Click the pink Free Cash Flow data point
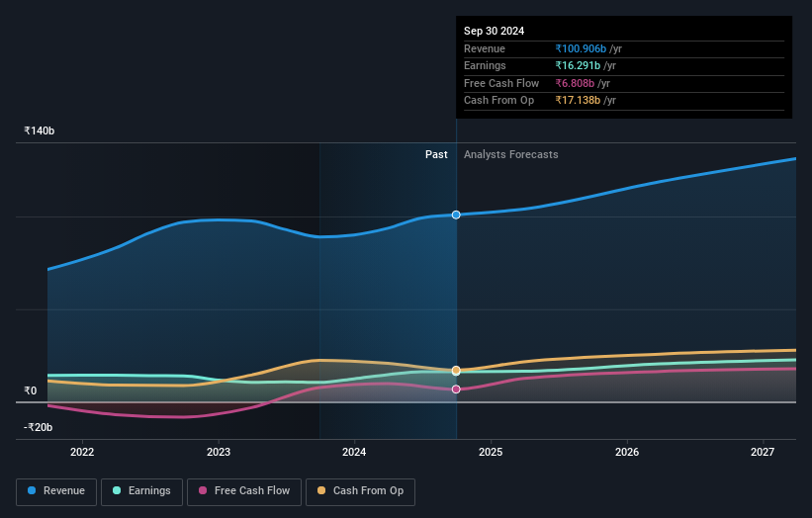The image size is (812, 518). pyautogui.click(x=456, y=389)
